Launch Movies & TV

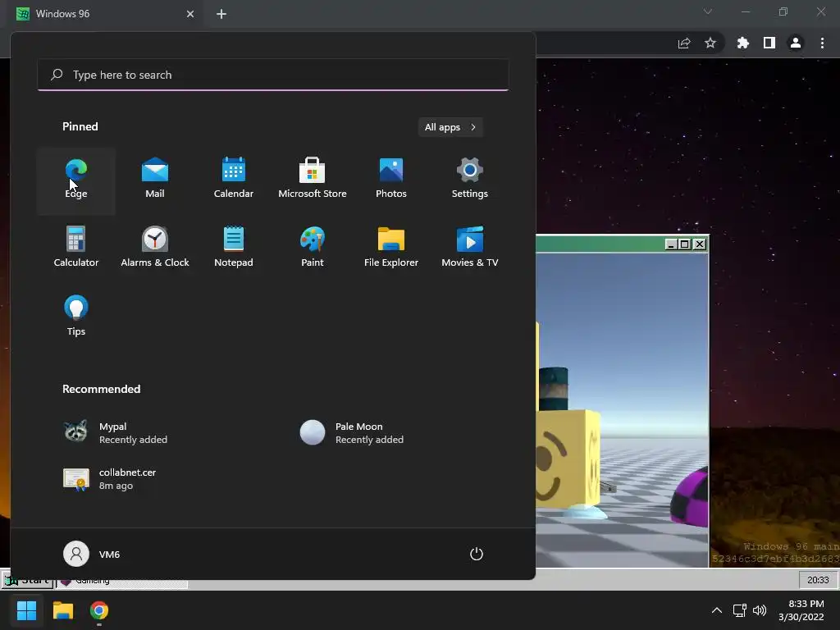[470, 249]
